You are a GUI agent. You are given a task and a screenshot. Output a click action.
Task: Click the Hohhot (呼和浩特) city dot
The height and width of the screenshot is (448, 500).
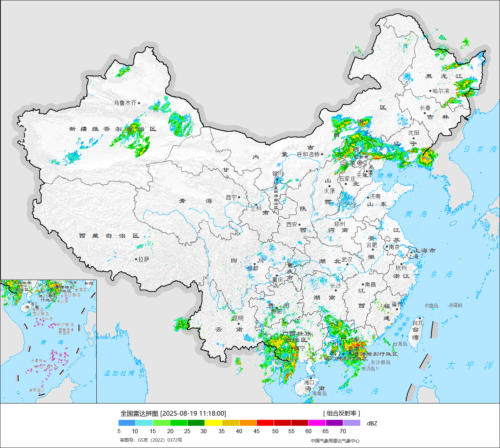[322, 154]
